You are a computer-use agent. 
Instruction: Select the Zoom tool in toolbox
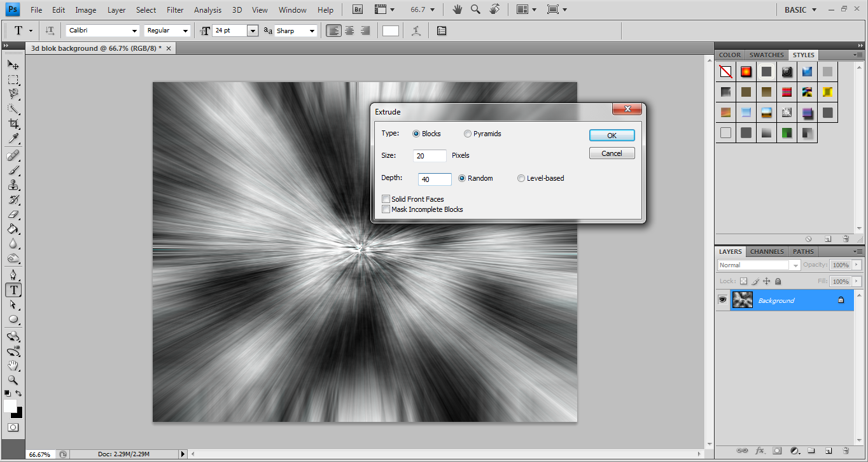13,380
